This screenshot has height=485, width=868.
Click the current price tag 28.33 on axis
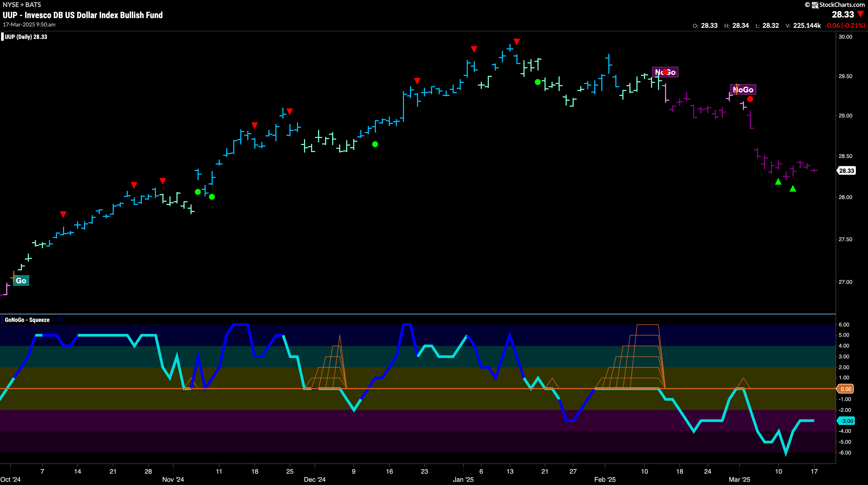(x=846, y=170)
